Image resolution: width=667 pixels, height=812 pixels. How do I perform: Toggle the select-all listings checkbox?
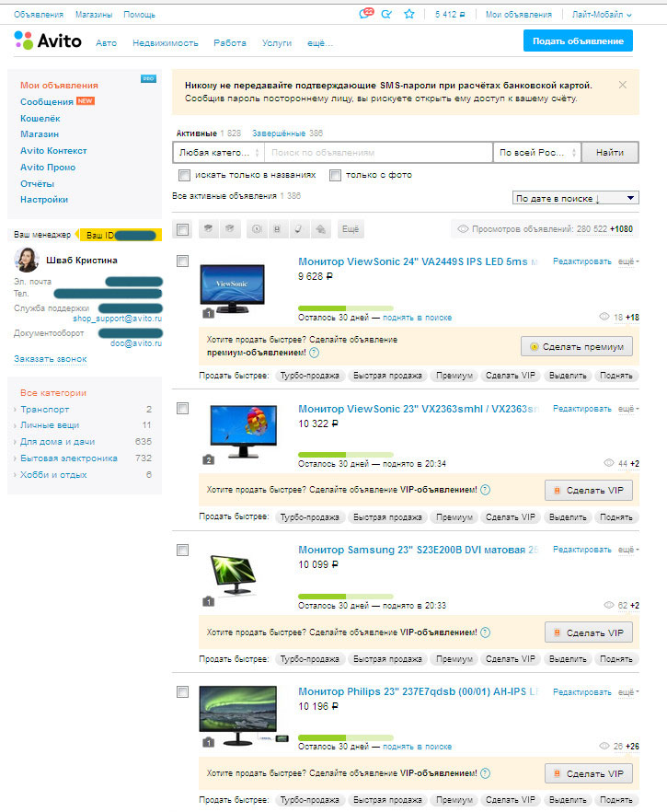click(x=183, y=229)
